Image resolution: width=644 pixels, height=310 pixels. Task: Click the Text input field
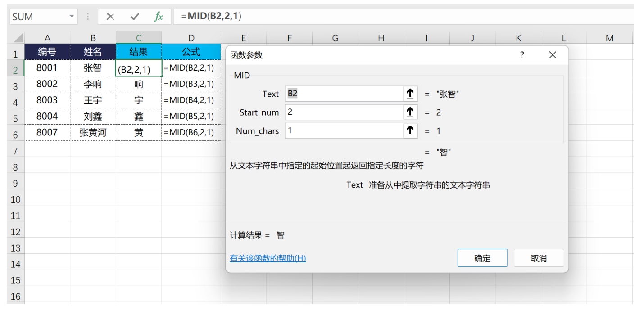click(x=345, y=94)
